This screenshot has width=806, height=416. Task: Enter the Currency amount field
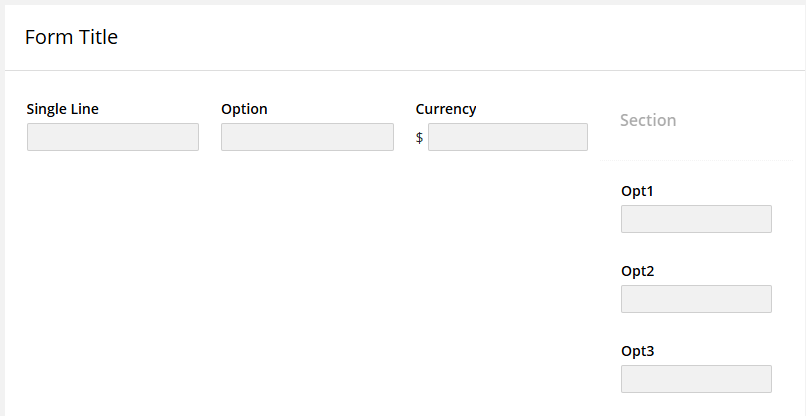click(x=507, y=137)
